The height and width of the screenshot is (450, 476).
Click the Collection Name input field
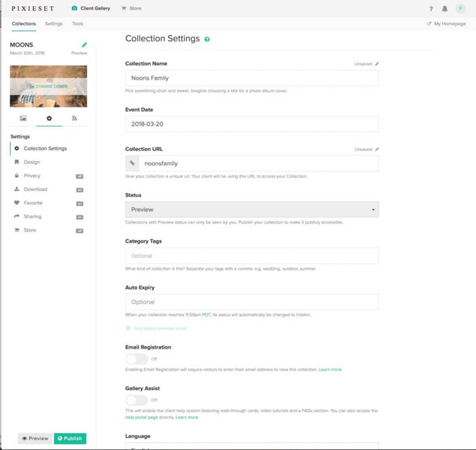[x=252, y=78]
